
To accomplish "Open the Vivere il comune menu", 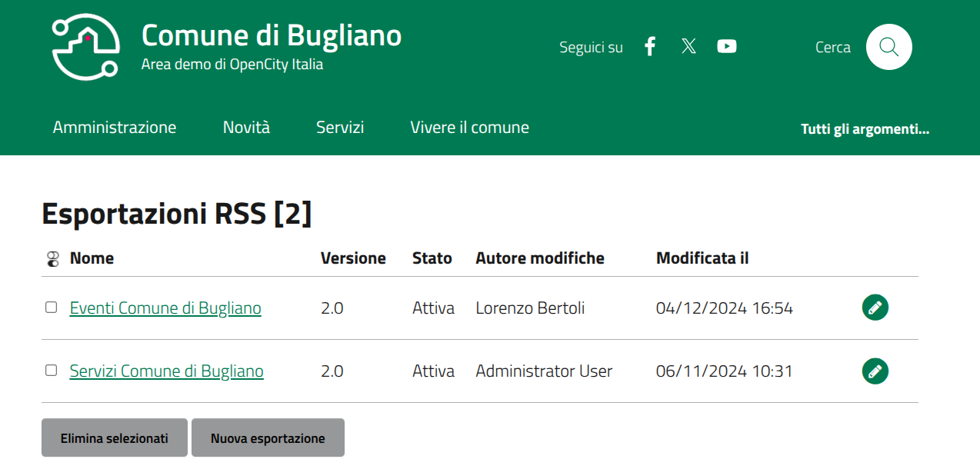I will point(469,128).
